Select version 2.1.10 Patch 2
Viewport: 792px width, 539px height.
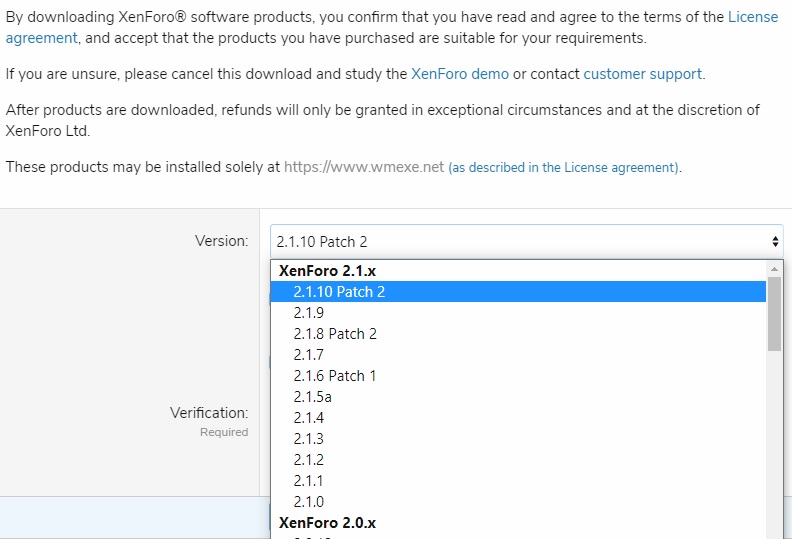coord(518,291)
